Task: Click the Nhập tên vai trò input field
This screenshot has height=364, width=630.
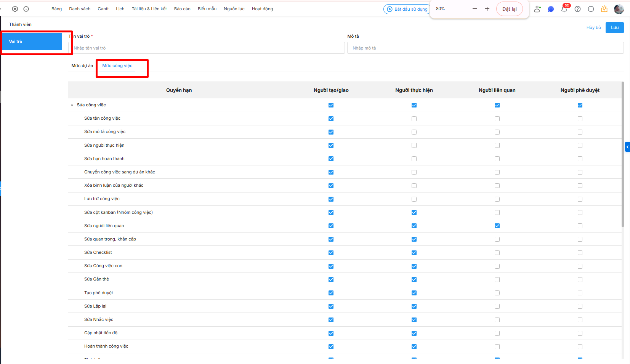Action: [208, 48]
